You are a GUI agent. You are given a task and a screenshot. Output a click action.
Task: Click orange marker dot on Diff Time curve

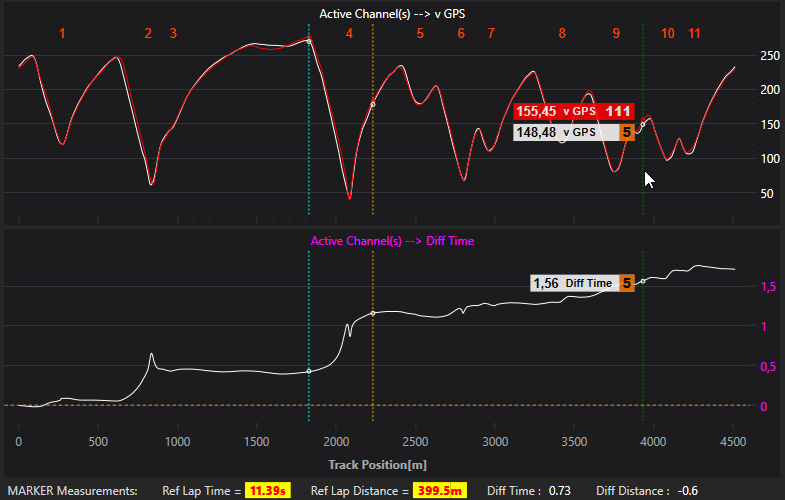(x=373, y=313)
